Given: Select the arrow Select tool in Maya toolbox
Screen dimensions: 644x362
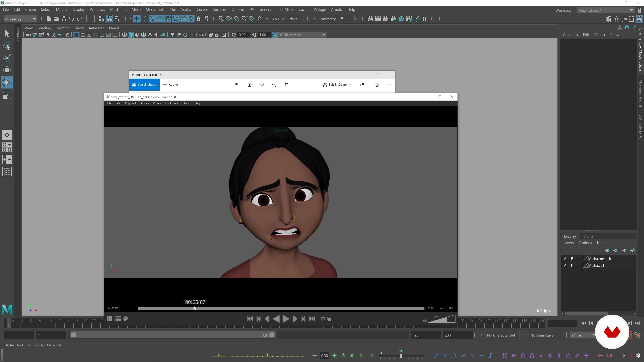Looking at the screenshot, I should point(7,34).
